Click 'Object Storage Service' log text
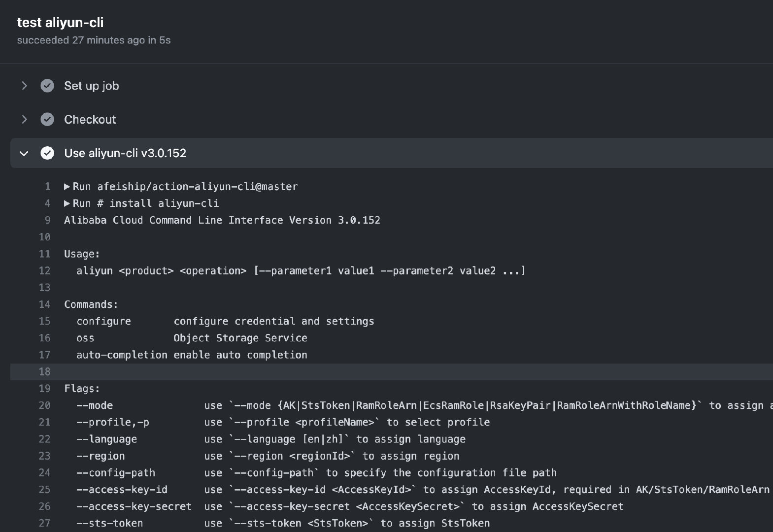The image size is (773, 532). pyautogui.click(x=240, y=338)
